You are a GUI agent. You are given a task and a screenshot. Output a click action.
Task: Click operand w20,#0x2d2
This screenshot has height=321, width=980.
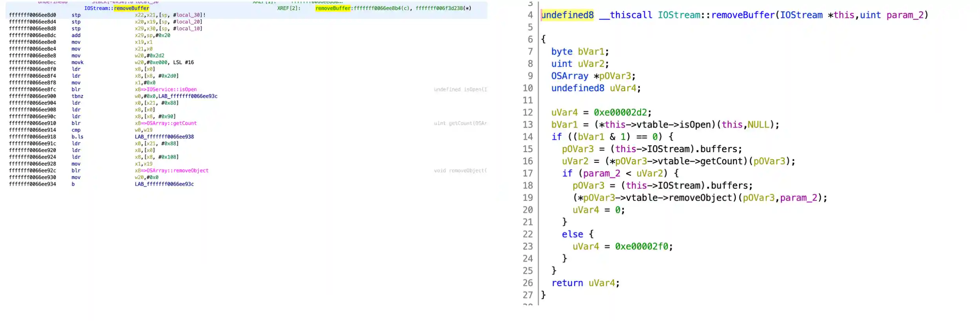click(149, 56)
